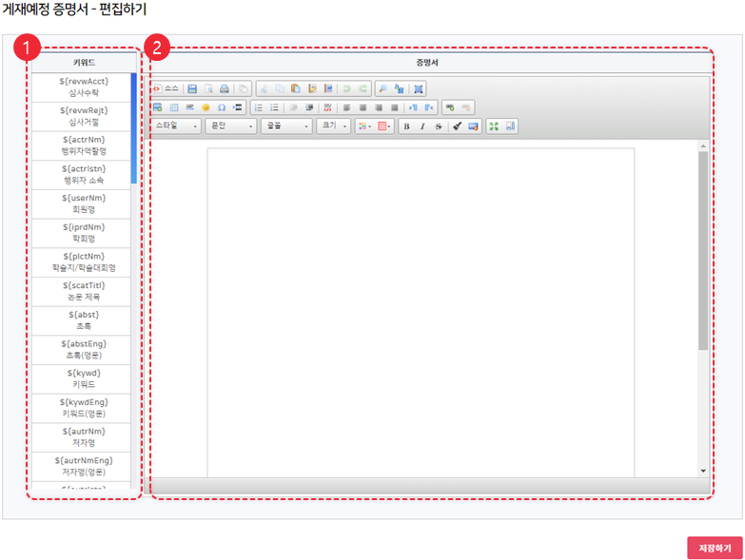Click the ${revwAcct} 심사수락 keyword
The width and height of the screenshot is (745, 560).
(84, 87)
